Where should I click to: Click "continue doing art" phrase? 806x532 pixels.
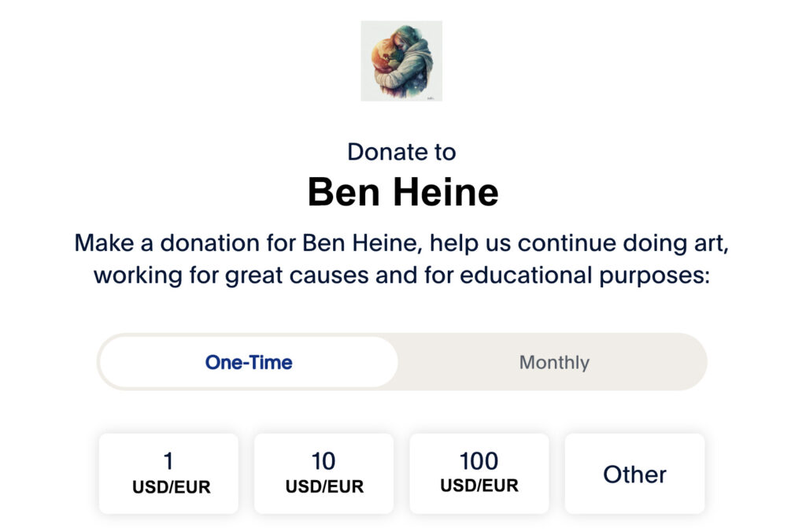click(x=602, y=242)
